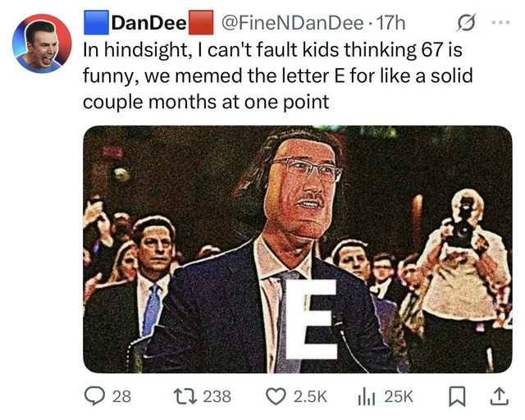Click the 28 replies count
525x420 pixels.
click(x=121, y=396)
